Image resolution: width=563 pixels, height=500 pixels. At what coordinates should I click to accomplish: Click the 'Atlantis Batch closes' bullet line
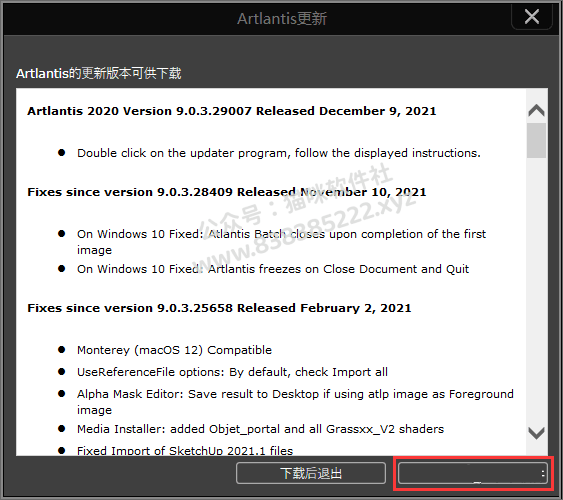tap(282, 242)
